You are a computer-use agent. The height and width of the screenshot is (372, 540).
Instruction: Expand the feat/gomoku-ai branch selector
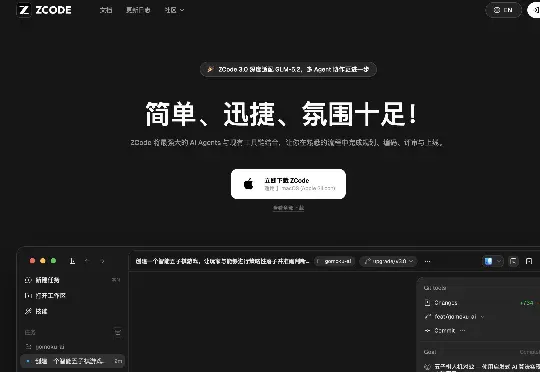tap(455, 317)
